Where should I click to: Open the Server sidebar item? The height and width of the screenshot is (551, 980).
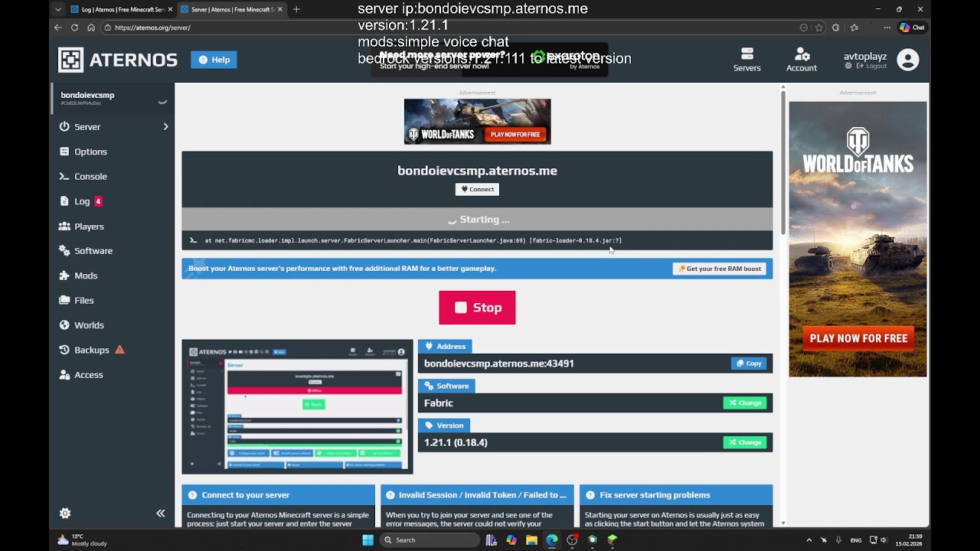coord(87,127)
